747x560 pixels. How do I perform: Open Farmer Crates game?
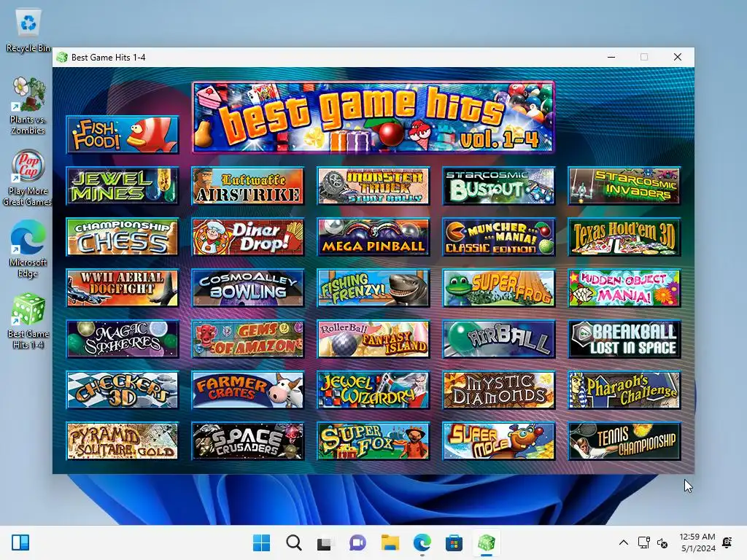(x=248, y=390)
